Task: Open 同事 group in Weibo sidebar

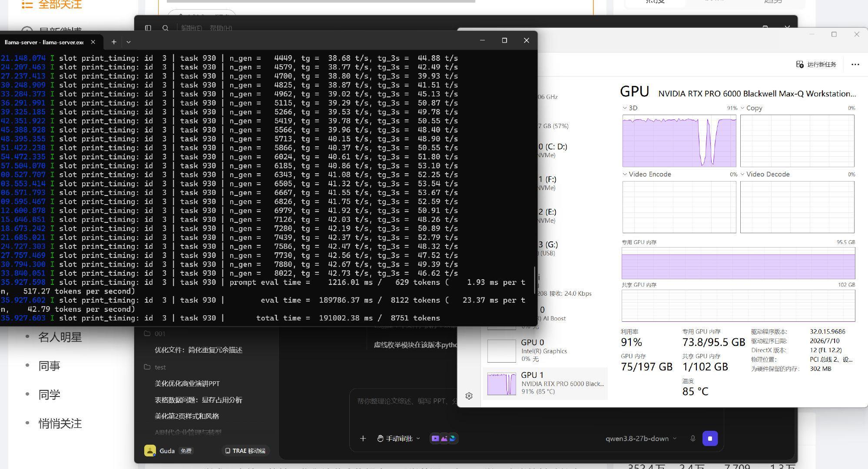Action: coord(49,366)
